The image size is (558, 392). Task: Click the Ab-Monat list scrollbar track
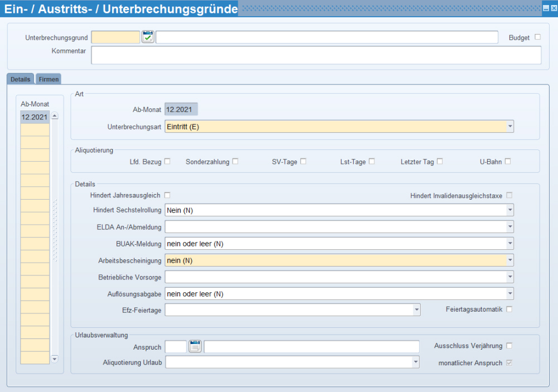coord(55,238)
